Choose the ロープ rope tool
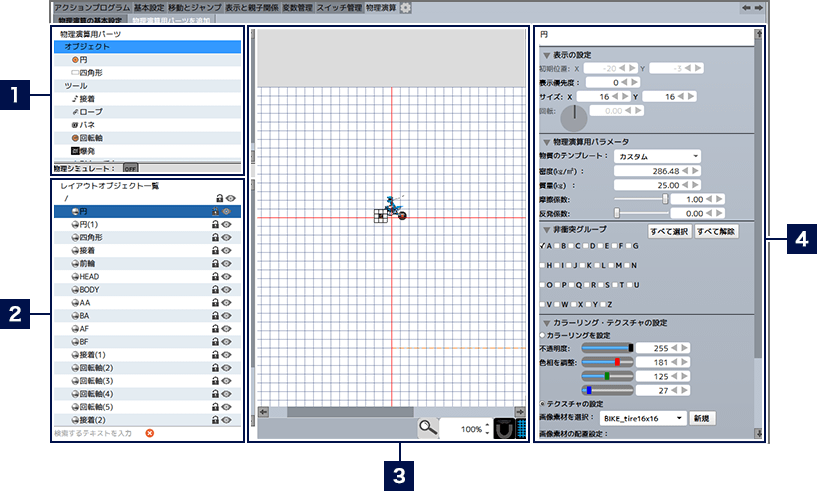 pyautogui.click(x=87, y=112)
